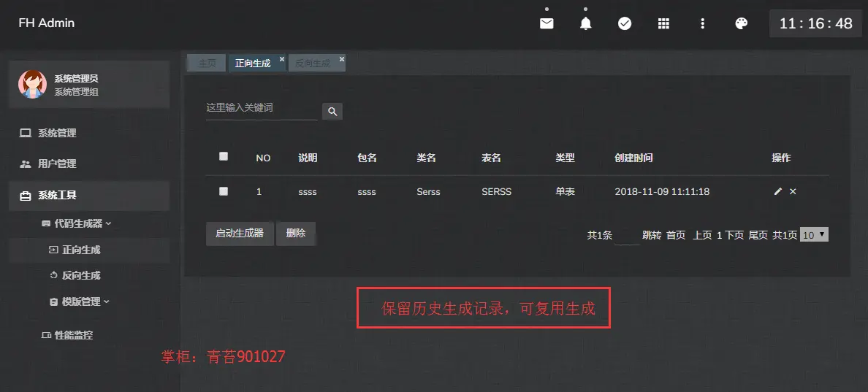The image size is (868, 392).
Task: Go to 上页 in pagination
Action: (702, 235)
